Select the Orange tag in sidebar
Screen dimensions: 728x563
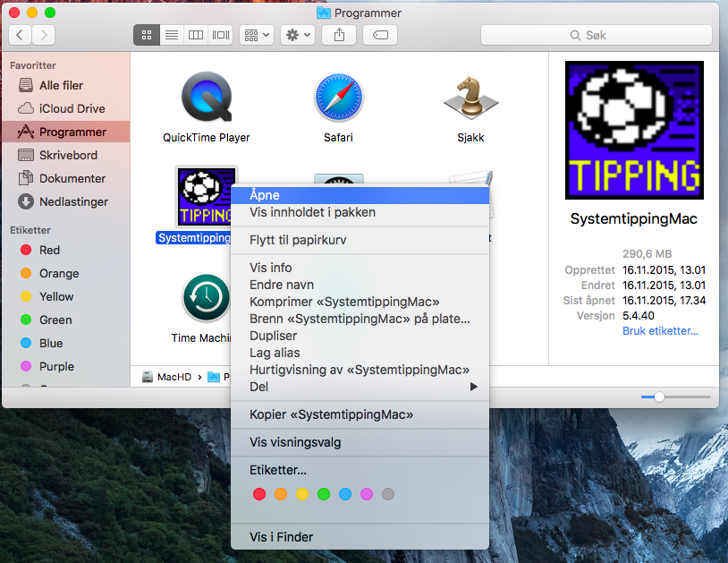[65, 273]
